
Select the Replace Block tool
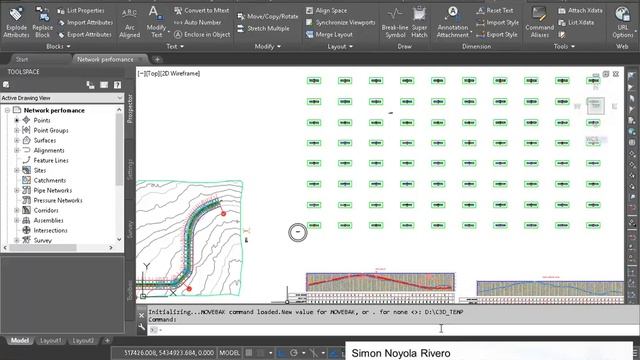click(42, 22)
